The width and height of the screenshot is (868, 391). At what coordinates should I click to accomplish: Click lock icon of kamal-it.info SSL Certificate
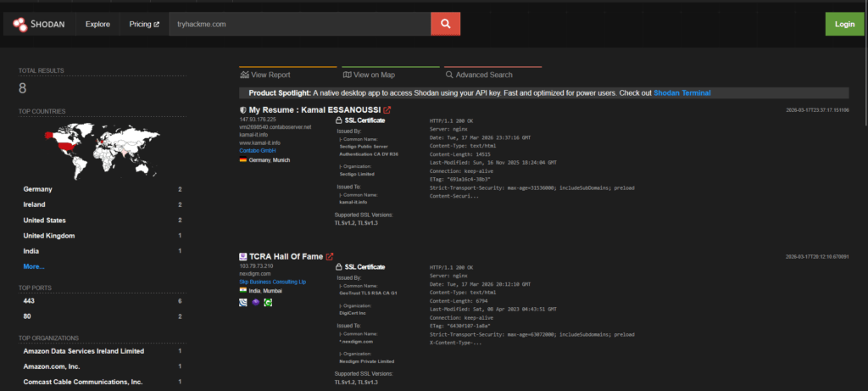click(339, 120)
